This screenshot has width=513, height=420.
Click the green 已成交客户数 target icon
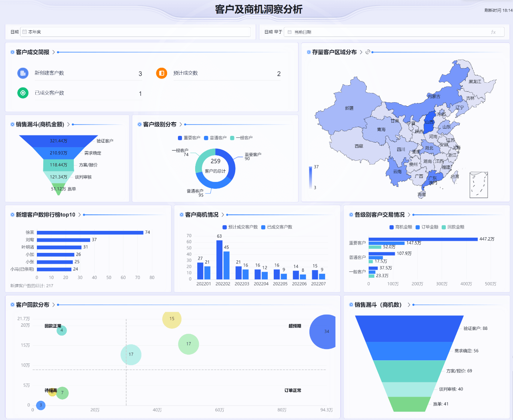[x=23, y=93]
